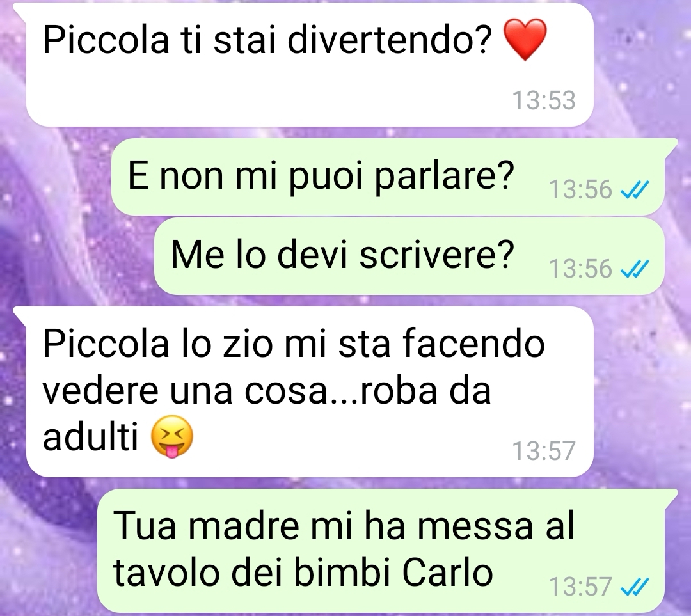Tap the red heart emoji

point(525,40)
